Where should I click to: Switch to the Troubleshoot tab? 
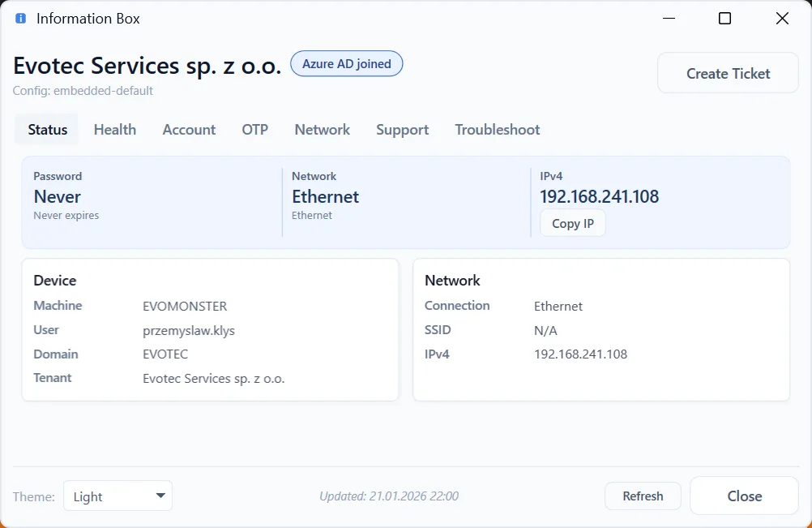(497, 130)
